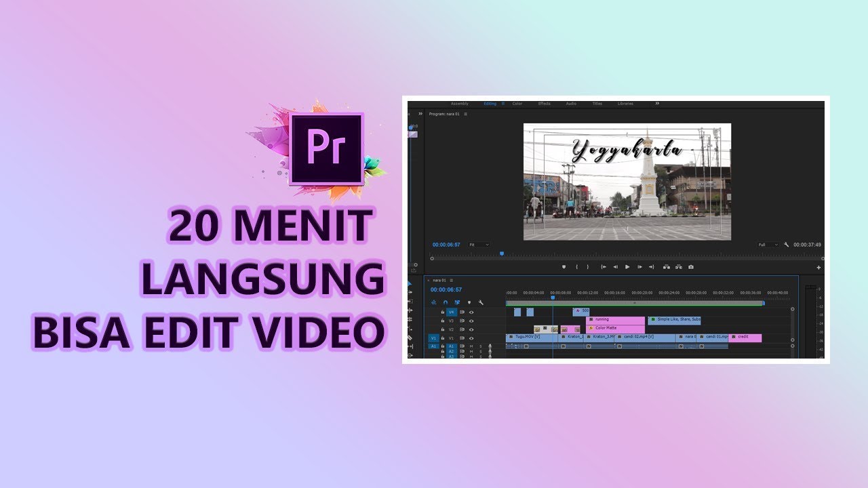Click the V1 source patch button
868x488 pixels.
point(433,338)
